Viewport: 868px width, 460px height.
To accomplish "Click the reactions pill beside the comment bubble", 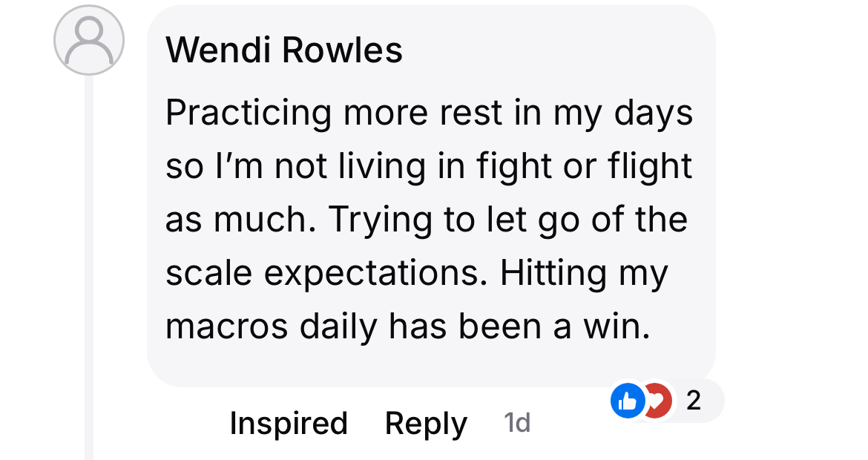I will 665,401.
